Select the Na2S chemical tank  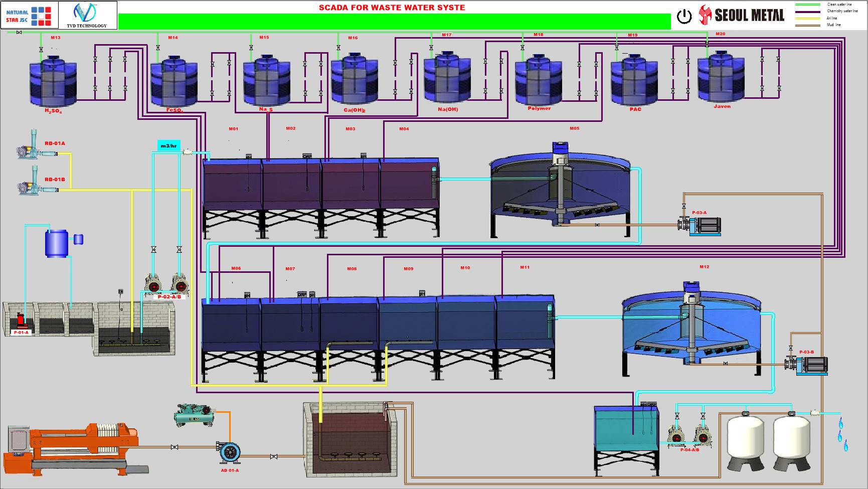pyautogui.click(x=266, y=79)
